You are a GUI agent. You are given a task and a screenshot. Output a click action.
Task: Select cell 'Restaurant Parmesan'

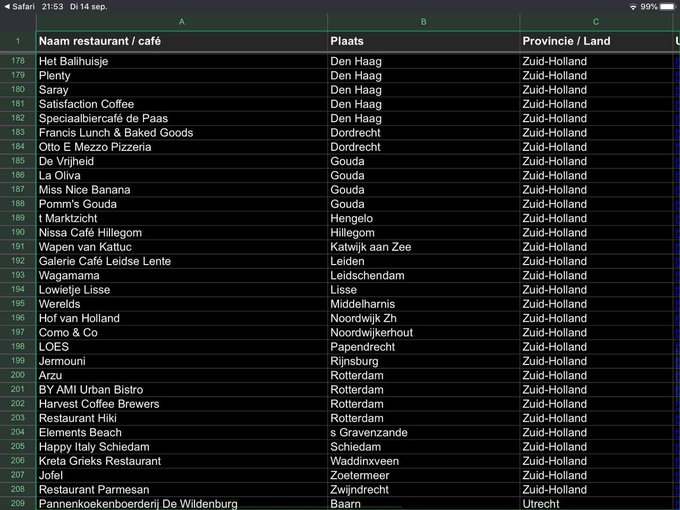tap(182, 490)
